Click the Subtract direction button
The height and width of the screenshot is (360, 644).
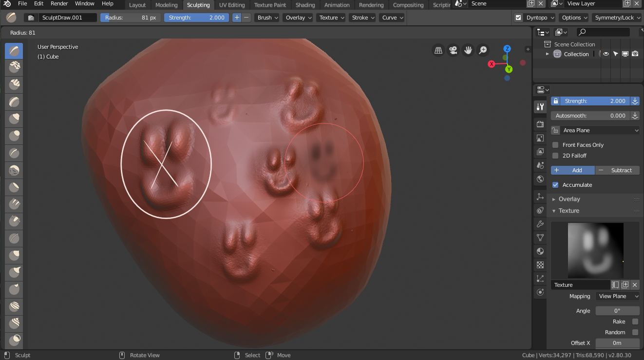coord(617,170)
